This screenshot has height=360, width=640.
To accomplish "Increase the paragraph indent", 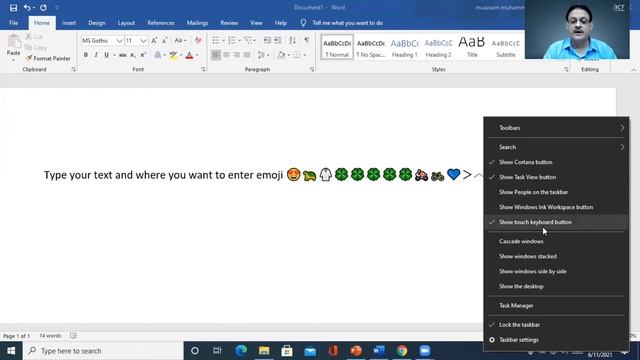I will (x=278, y=40).
